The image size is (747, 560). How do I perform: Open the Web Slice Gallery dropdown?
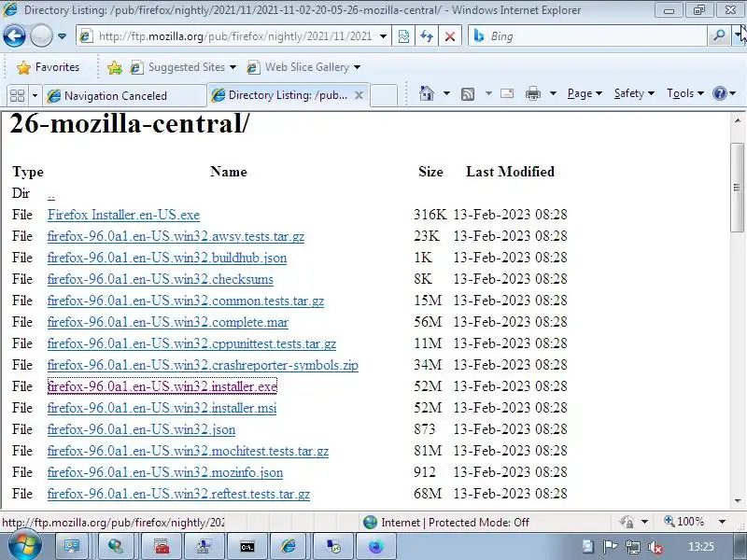303,67
